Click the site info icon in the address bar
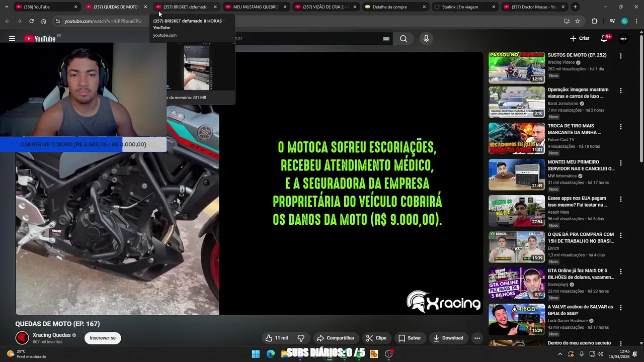The width and height of the screenshot is (644, 362). [x=58, y=21]
